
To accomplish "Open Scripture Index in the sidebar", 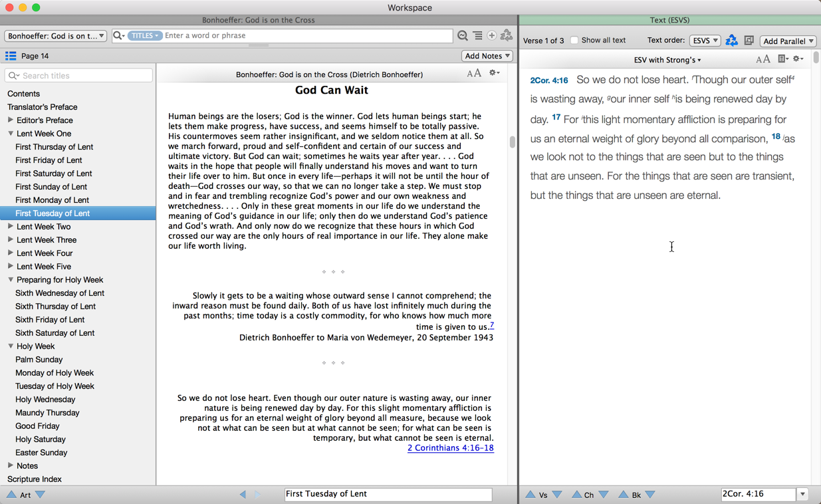I will point(35,479).
